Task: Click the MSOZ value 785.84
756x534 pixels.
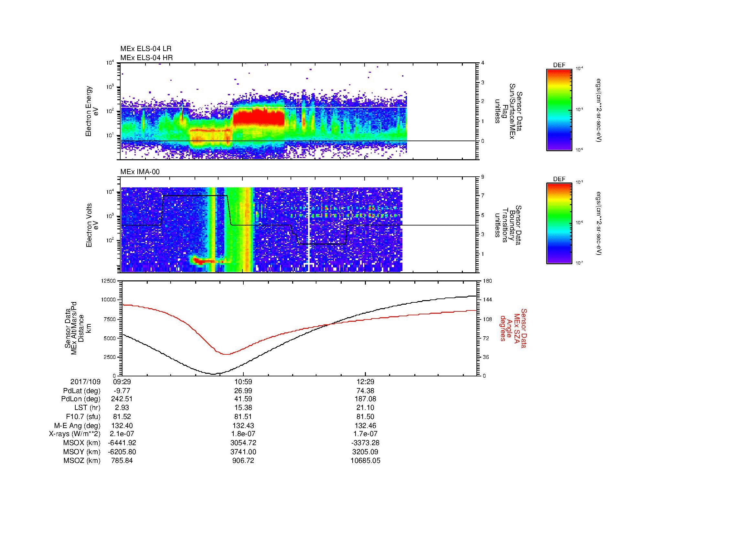Action: point(122,461)
